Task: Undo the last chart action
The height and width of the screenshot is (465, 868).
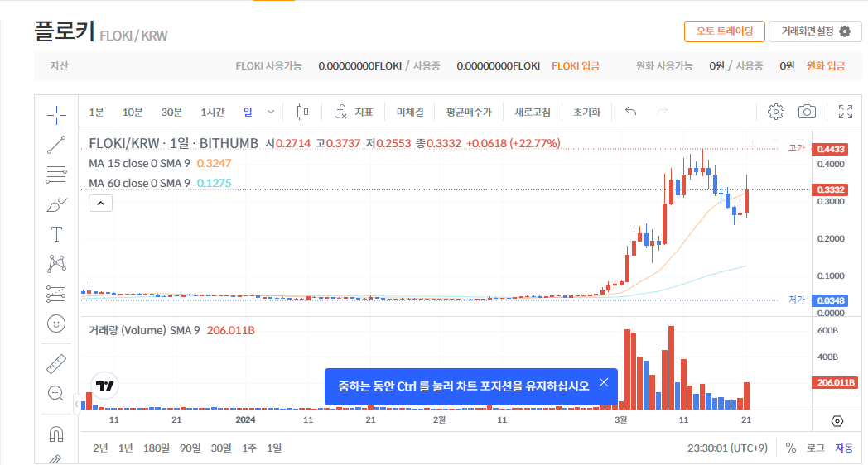Action: [630, 111]
